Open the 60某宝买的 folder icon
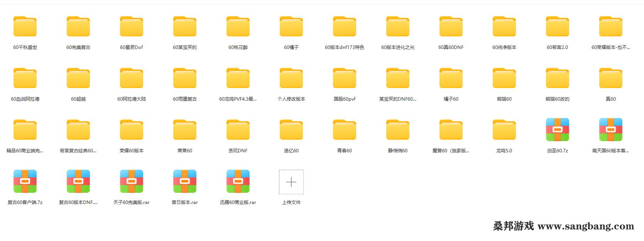The image size is (644, 241). click(185, 26)
